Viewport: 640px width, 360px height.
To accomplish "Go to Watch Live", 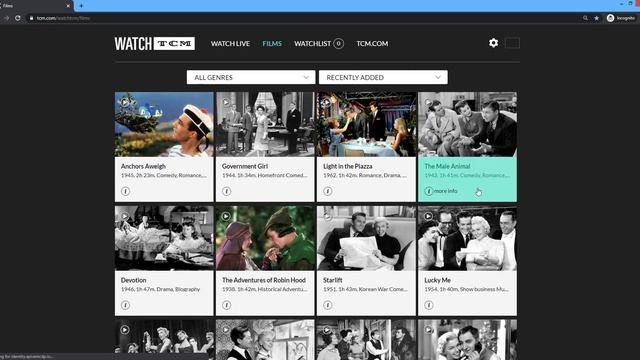I will (x=230, y=44).
